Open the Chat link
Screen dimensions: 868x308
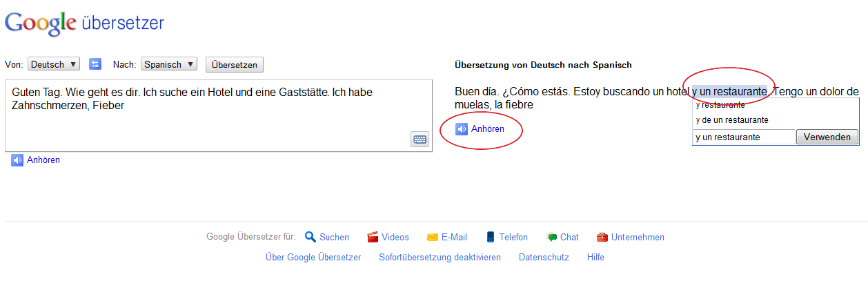pos(569,237)
